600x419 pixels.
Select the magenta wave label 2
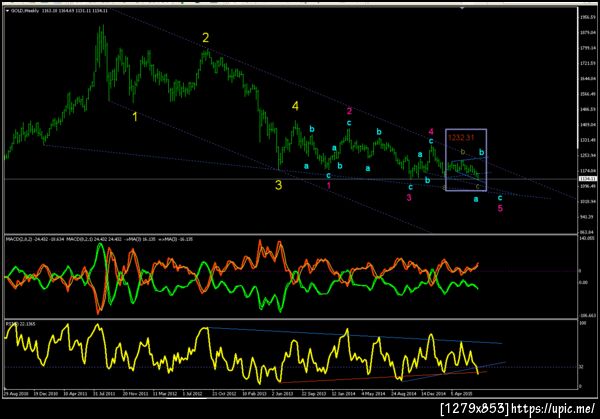(349, 111)
